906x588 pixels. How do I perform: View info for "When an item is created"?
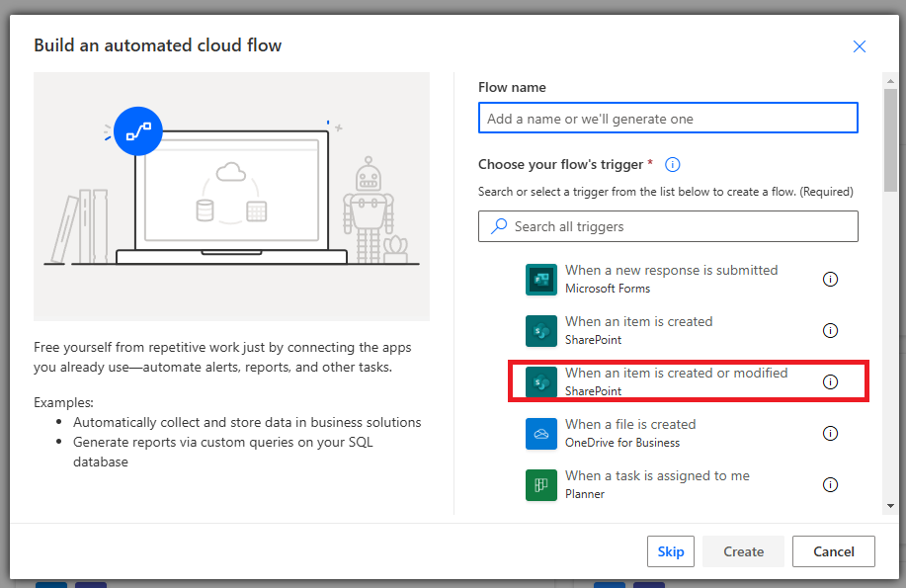pyautogui.click(x=831, y=331)
